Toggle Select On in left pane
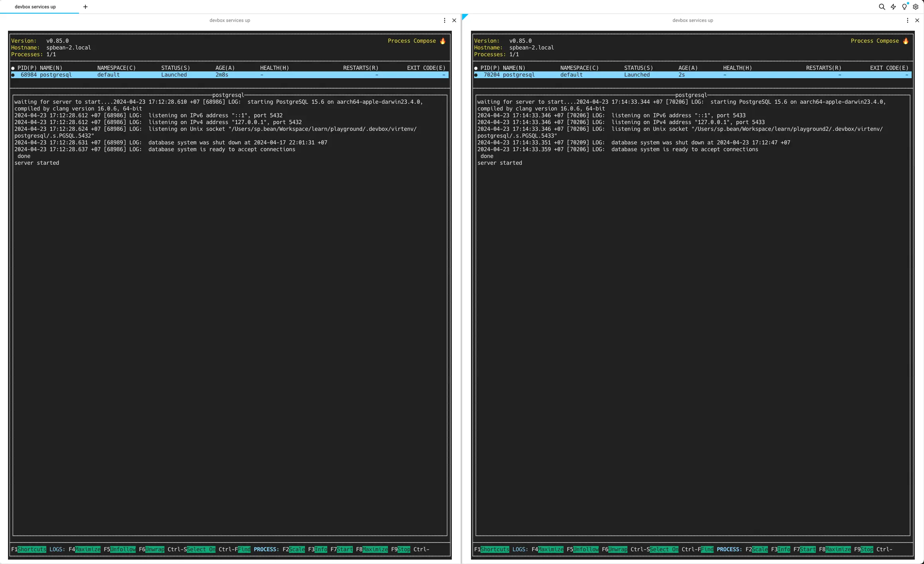The width and height of the screenshot is (924, 564). [x=201, y=549]
